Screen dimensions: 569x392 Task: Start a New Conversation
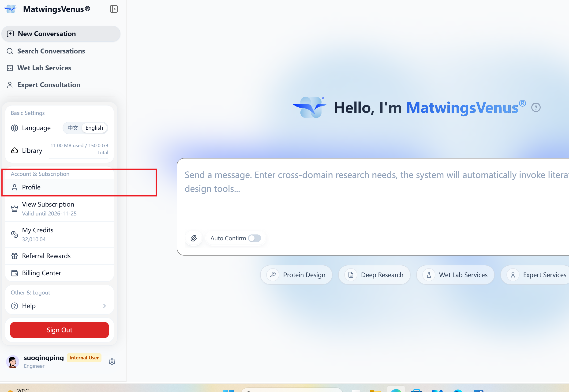coord(61,34)
